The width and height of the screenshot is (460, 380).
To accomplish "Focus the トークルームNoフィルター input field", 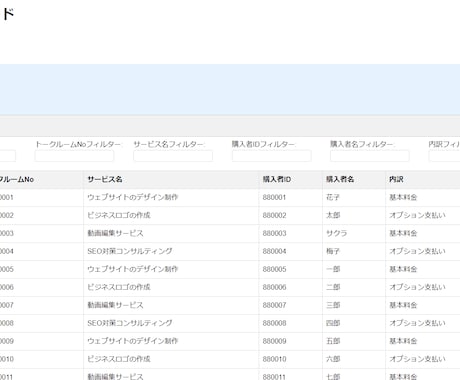I will coord(74,156).
